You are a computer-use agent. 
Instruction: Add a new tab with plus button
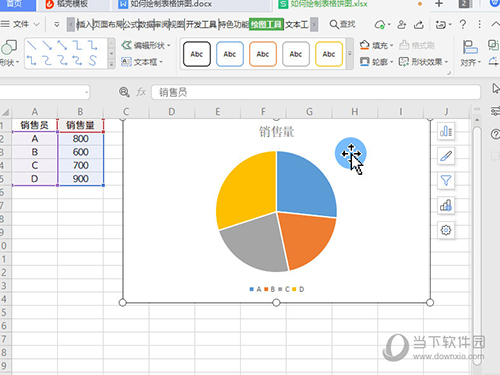coord(439,4)
